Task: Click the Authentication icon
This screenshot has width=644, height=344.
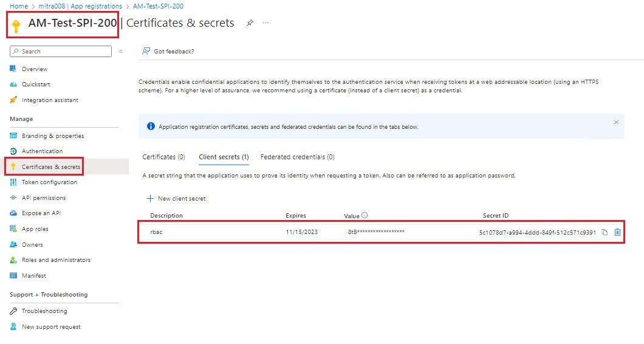Action: [x=13, y=151]
